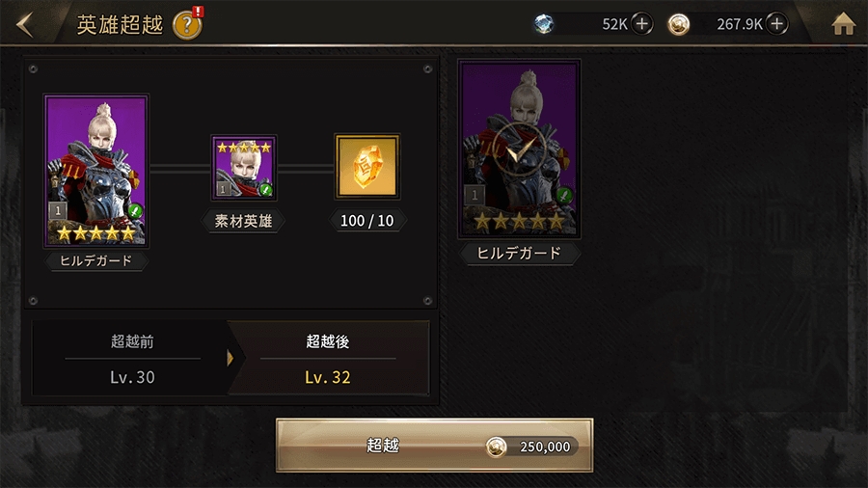The image size is (868, 488).
Task: Go back using the left arrow
Action: coord(24,24)
